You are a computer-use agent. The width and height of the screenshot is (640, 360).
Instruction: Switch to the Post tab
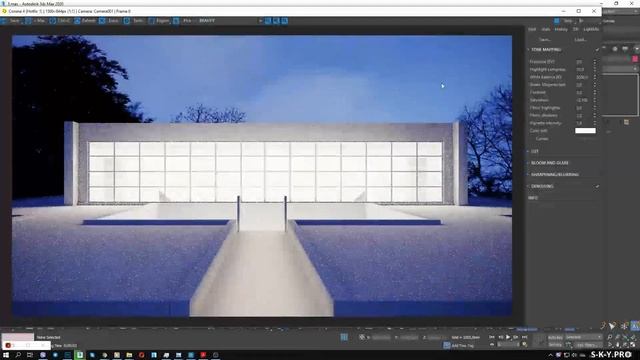point(532,29)
